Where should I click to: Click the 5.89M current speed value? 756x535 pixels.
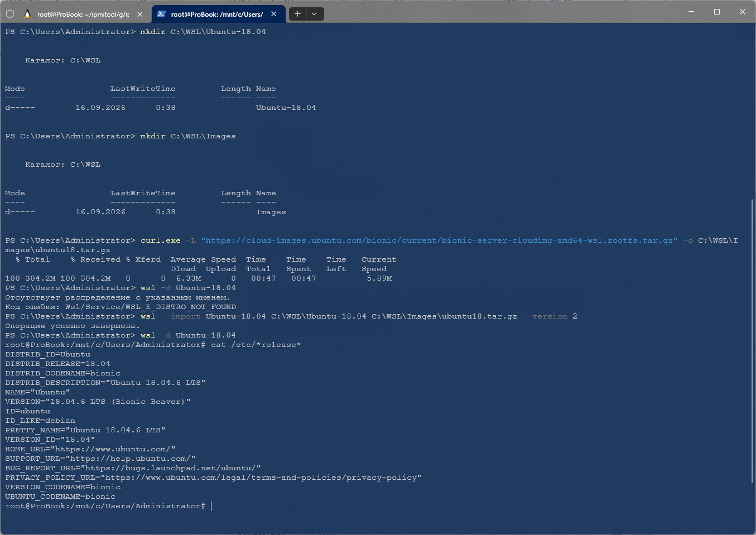[379, 278]
